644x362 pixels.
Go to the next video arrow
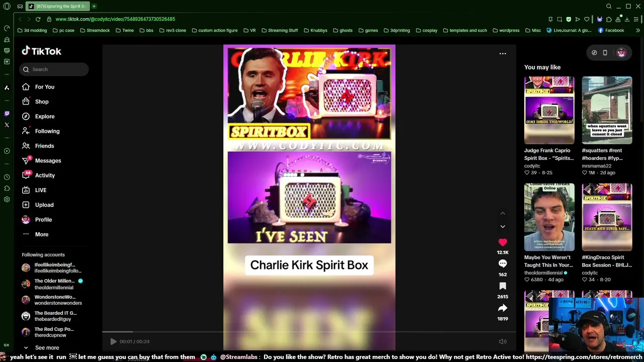click(503, 226)
